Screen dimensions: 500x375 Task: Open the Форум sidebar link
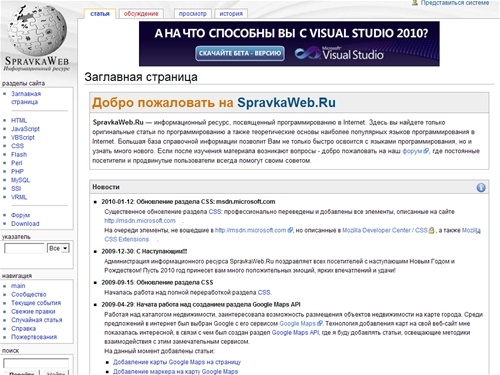pyautogui.click(x=20, y=215)
